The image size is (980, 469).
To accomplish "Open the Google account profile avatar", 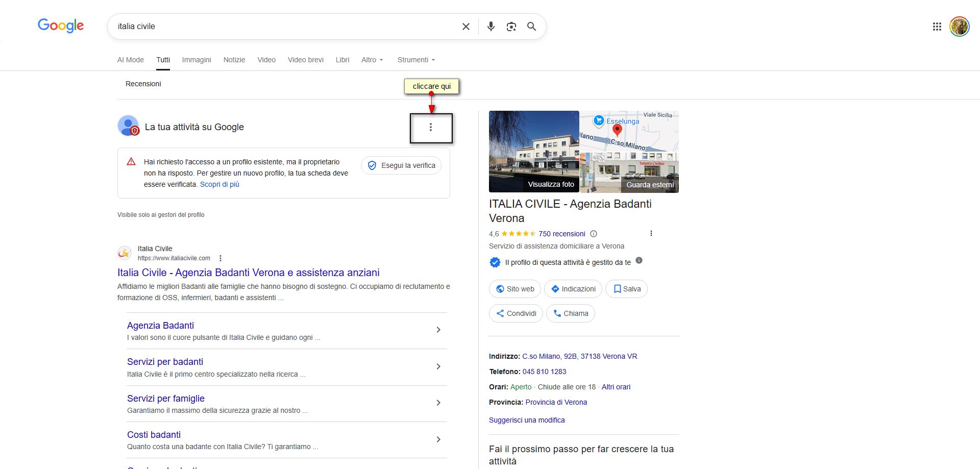I will pos(959,27).
